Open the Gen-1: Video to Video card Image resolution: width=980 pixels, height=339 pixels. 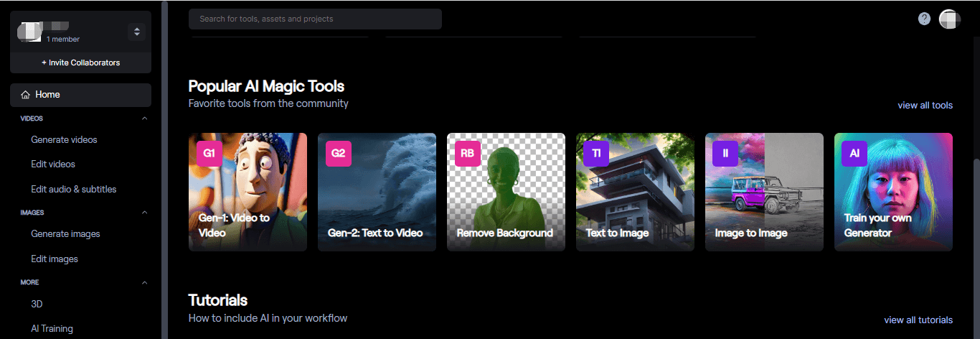tap(248, 192)
